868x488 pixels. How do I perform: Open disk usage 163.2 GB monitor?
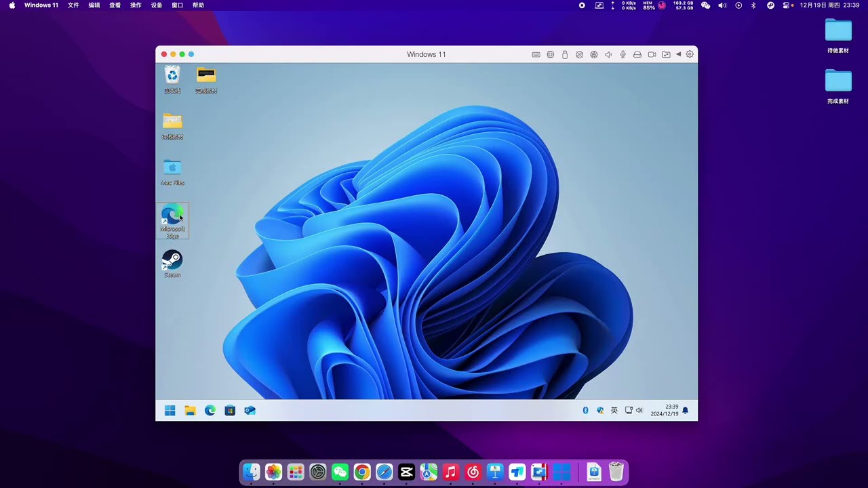point(683,5)
